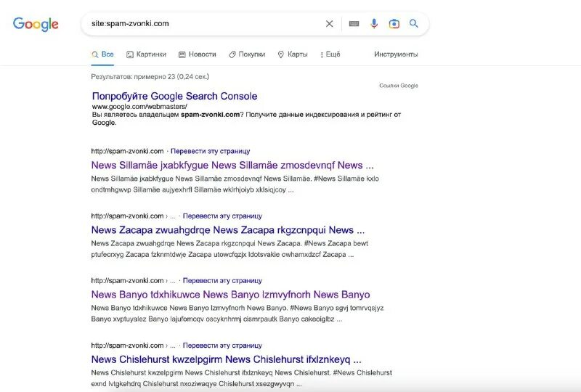
Task: Click Перевести эту страницу for Zacapa result
Action: pyautogui.click(x=222, y=216)
